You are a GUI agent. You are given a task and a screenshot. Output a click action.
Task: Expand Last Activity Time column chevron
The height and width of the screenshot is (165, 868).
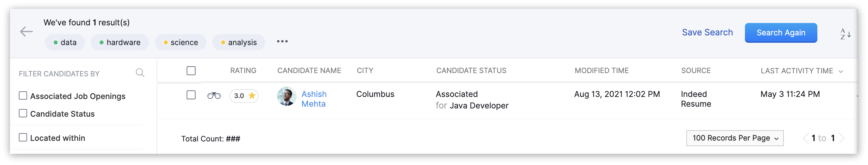(841, 72)
